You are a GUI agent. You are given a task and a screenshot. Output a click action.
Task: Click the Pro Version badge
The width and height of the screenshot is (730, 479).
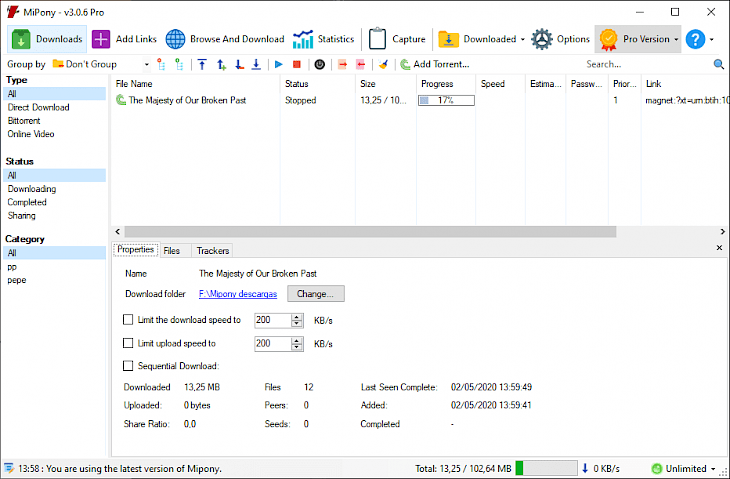pyautogui.click(x=608, y=39)
